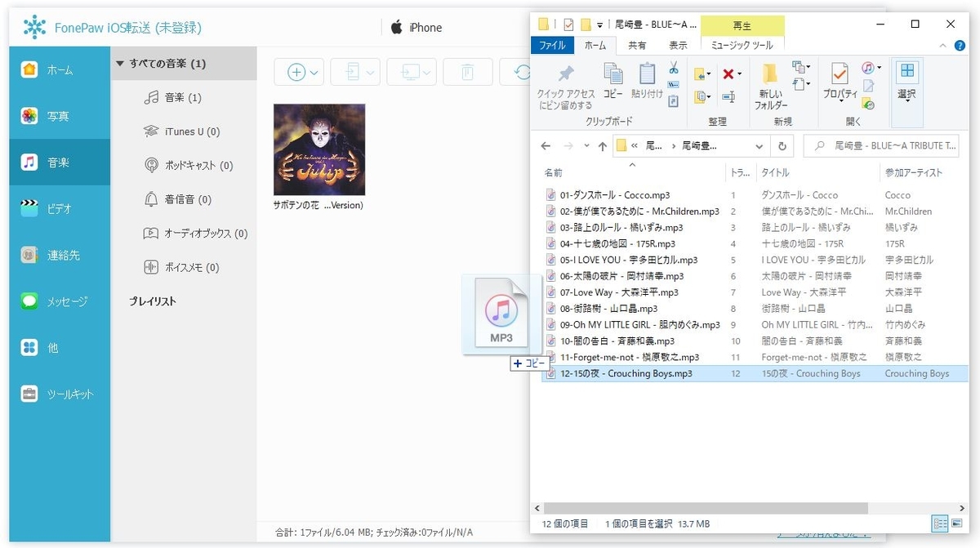
Task: Open ツールキット in the FonePaw sidebar
Action: tap(60, 394)
